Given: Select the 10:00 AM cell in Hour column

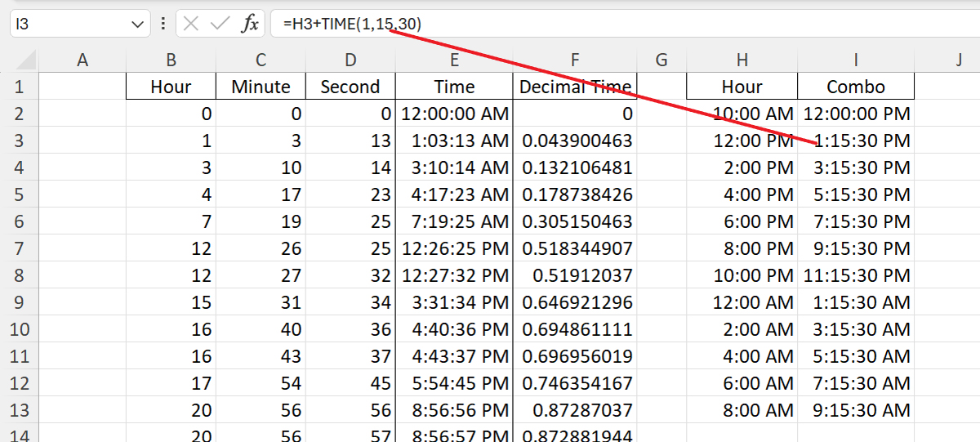Looking at the screenshot, I should coord(742,114).
